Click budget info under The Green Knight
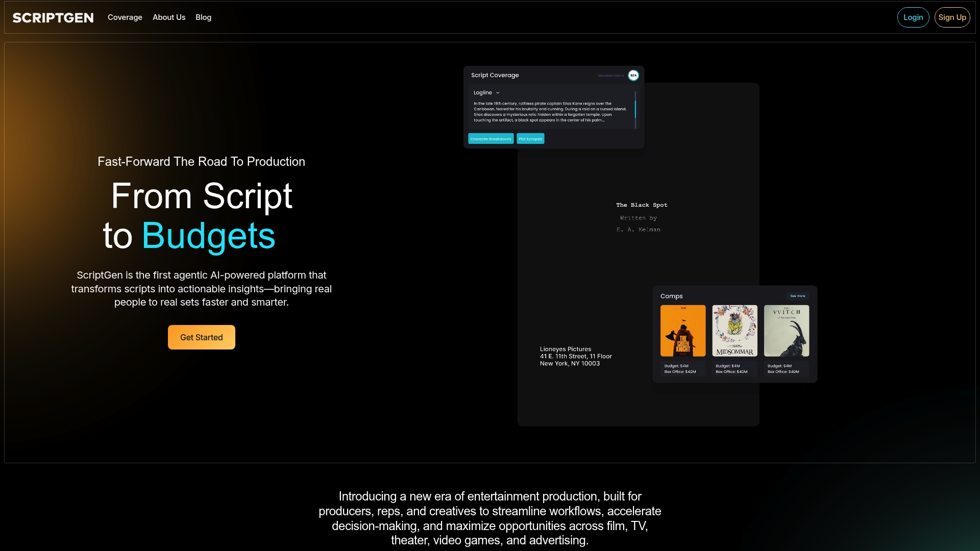Viewport: 980px width, 551px height. click(682, 369)
